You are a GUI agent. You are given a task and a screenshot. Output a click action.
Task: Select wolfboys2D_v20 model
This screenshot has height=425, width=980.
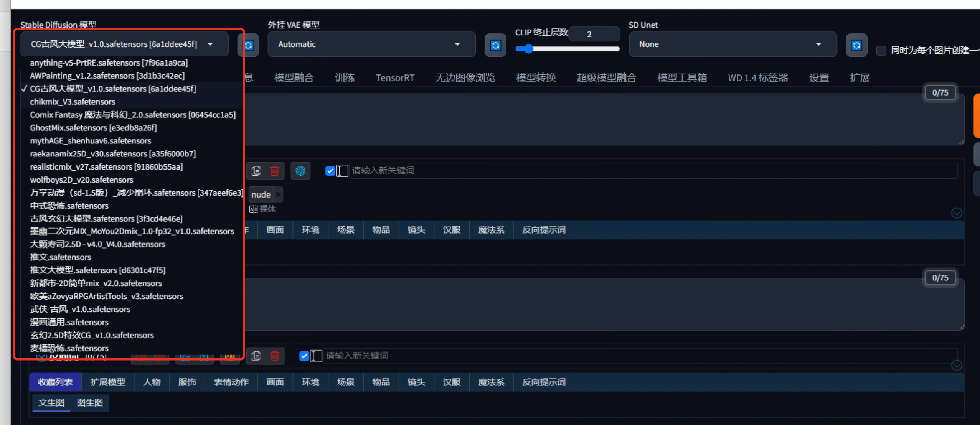(x=132, y=180)
